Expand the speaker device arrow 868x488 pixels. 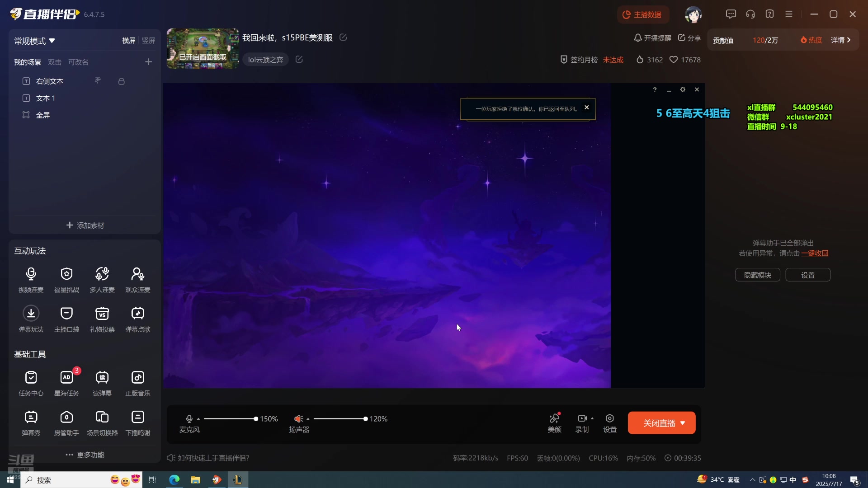308,419
